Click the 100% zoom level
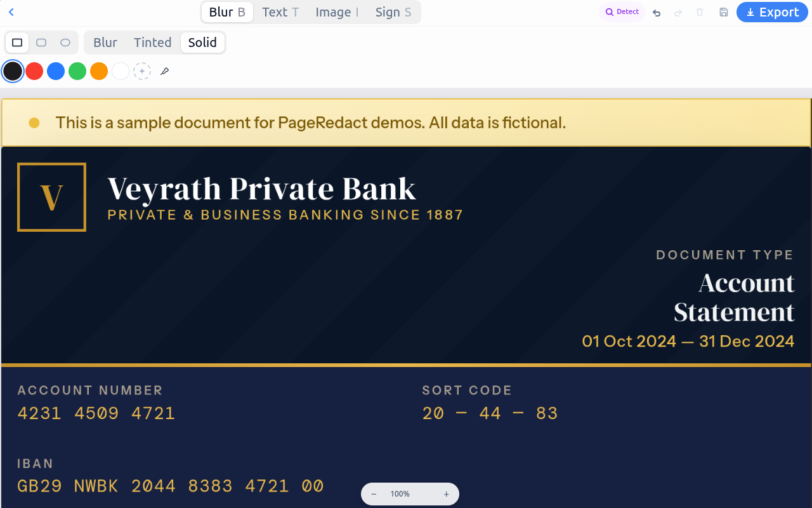Screen dimensions: 812x508 [x=400, y=494]
